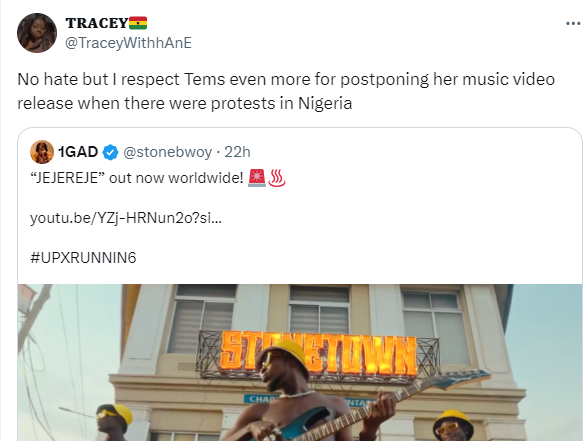Open the @TraceyWithhAnE handle
This screenshot has height=441, width=584.
pyautogui.click(x=128, y=43)
